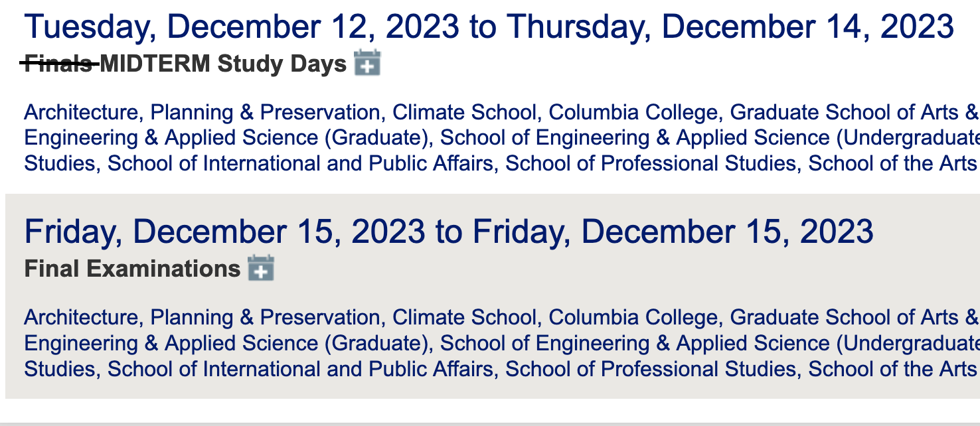Viewport: 980px width, 426px height.
Task: Click Graduate School of Arts link under Study Days
Action: click(x=855, y=112)
